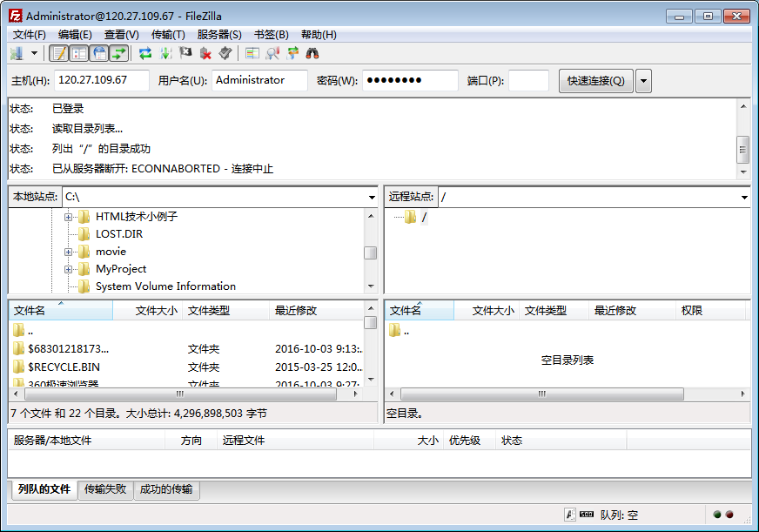
Task: Disconnect from current server icon
Action: [x=205, y=53]
